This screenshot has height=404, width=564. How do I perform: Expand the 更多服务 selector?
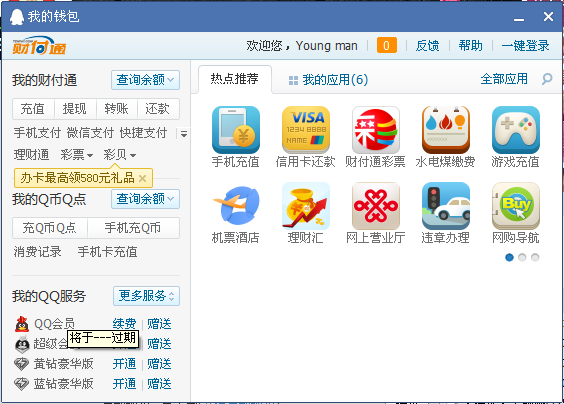(146, 296)
